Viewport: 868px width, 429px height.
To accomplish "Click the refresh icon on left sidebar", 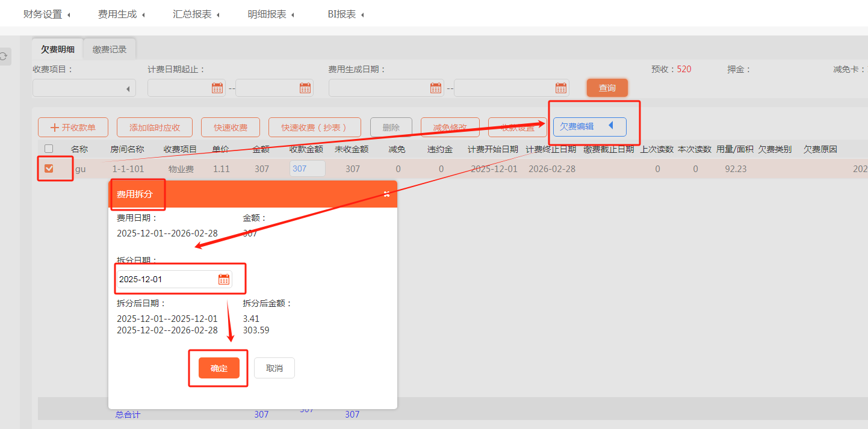I will (x=4, y=57).
